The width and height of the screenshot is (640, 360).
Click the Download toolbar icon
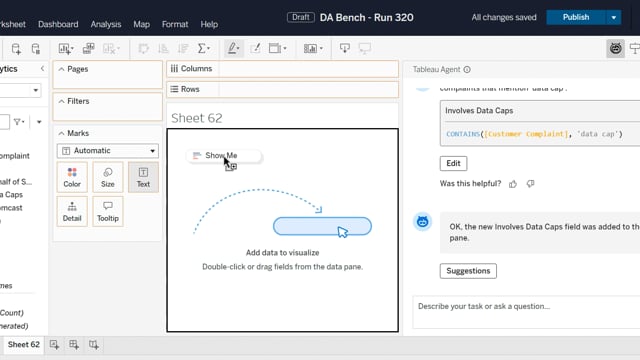[x=344, y=49]
